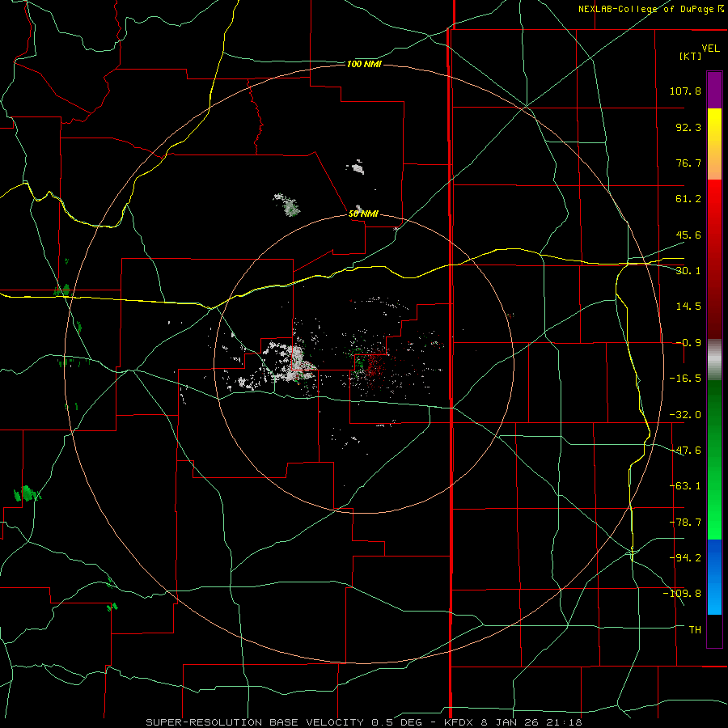Click the 76.7 scale label
This screenshot has width=728, height=728.
pyautogui.click(x=688, y=163)
